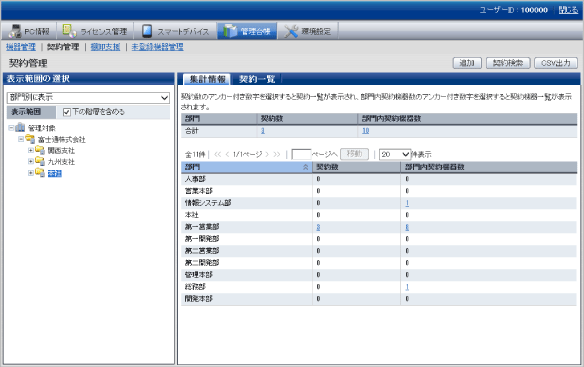Select 関西支社 in the tree
This screenshot has width=584, height=367.
[61, 151]
